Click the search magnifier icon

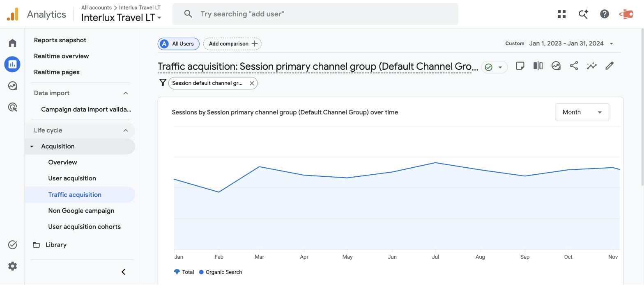coord(188,14)
